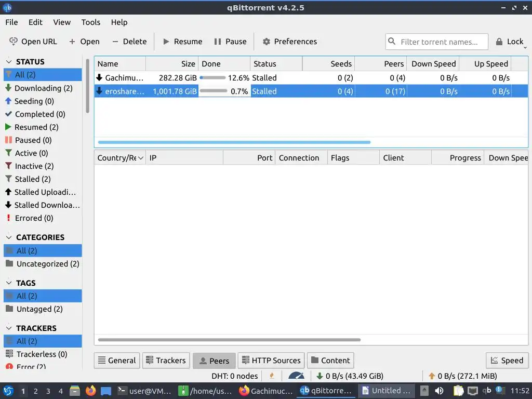Collapse the TAGS section
This screenshot has width=532, height=399.
click(9, 283)
